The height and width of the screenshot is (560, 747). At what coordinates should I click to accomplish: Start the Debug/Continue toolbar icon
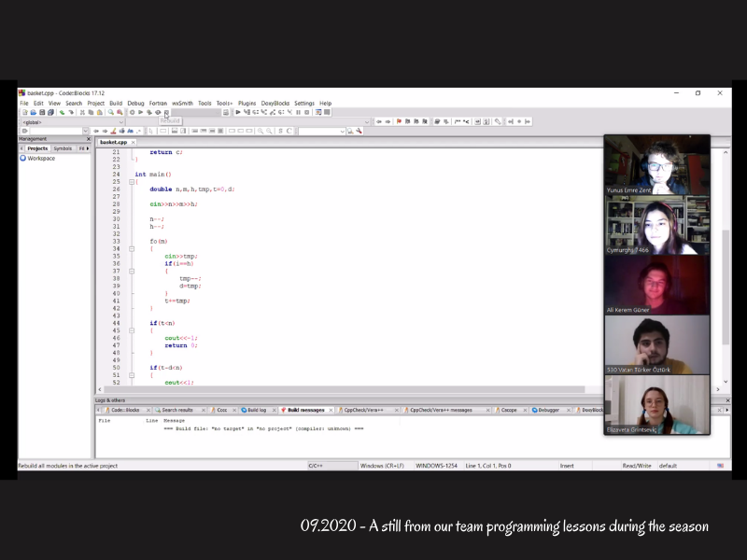tap(238, 112)
